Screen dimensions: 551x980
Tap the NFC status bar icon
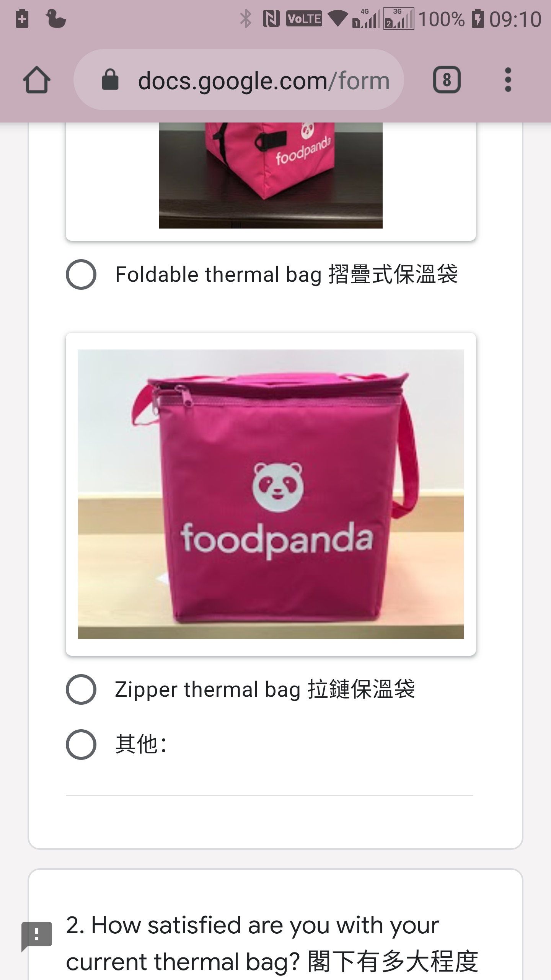click(x=271, y=19)
